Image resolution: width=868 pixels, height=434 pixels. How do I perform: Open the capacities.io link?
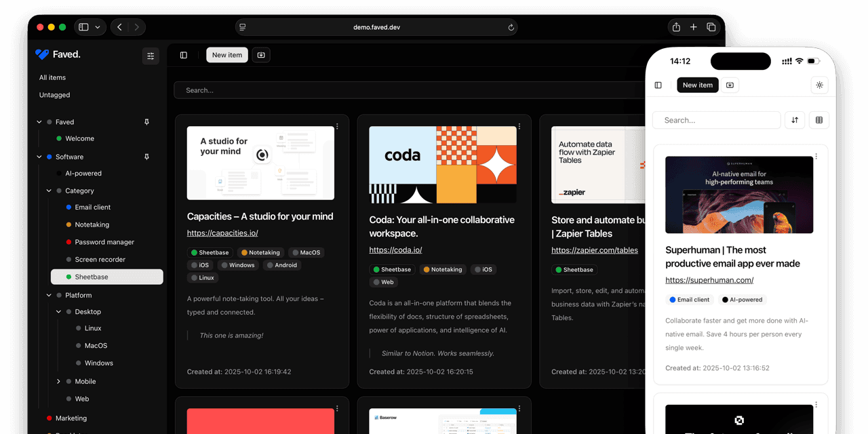[x=222, y=233]
